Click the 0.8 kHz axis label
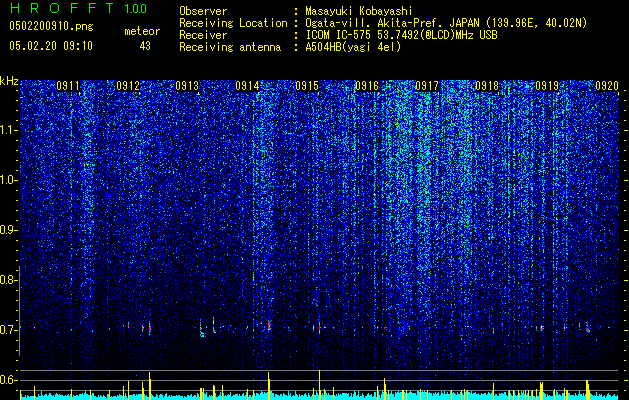 8,280
